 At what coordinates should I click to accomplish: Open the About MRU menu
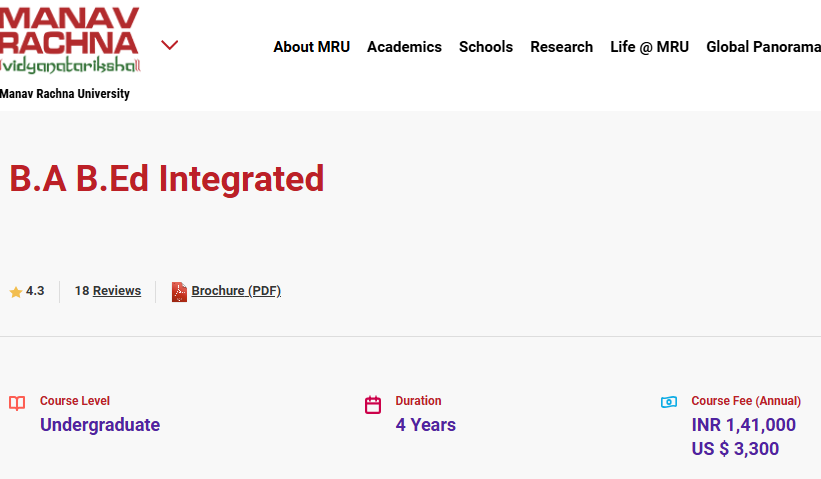click(x=311, y=47)
